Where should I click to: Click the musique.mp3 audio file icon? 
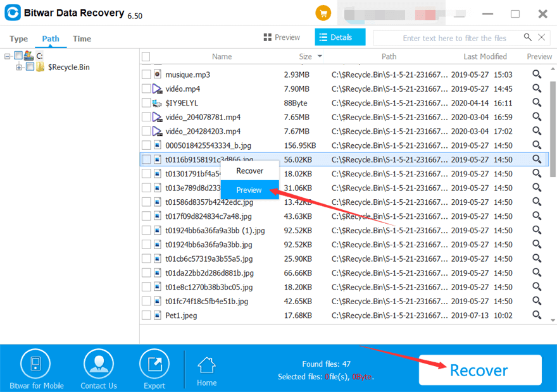coord(158,74)
